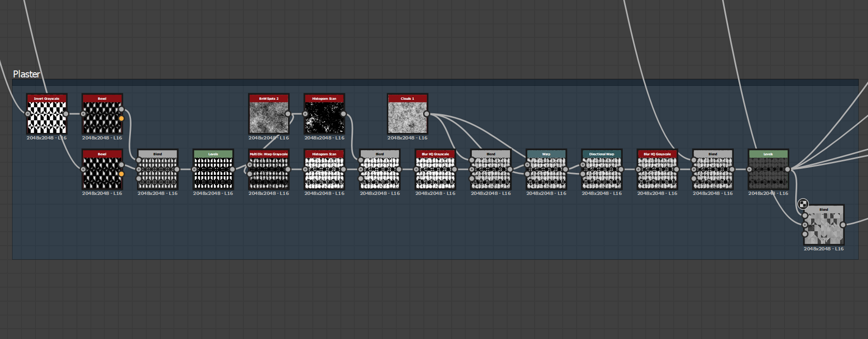Click the orange connector on the lower Bevel node
Viewport: 868px width, 339px height.
122,174
